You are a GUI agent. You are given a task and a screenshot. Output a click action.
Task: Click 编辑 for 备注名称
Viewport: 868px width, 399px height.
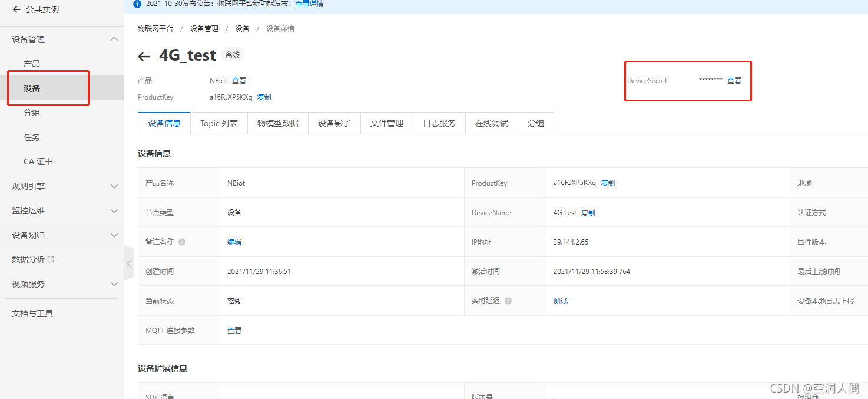point(234,242)
